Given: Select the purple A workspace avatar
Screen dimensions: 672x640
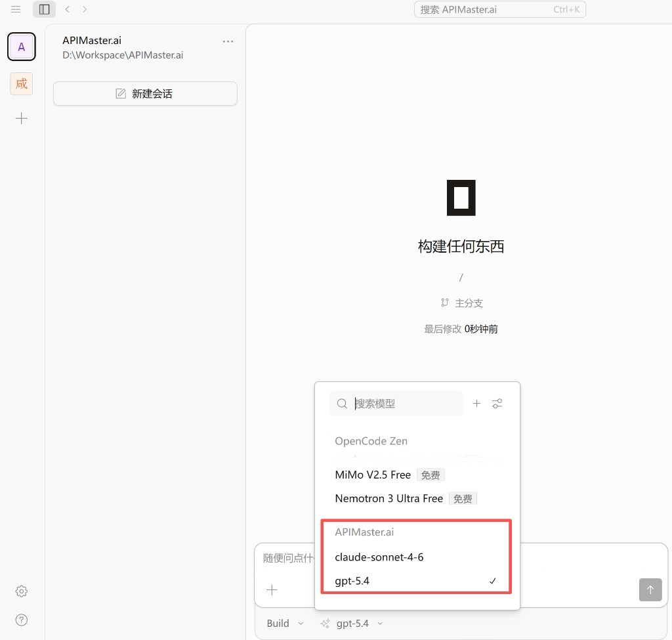Looking at the screenshot, I should [x=22, y=47].
